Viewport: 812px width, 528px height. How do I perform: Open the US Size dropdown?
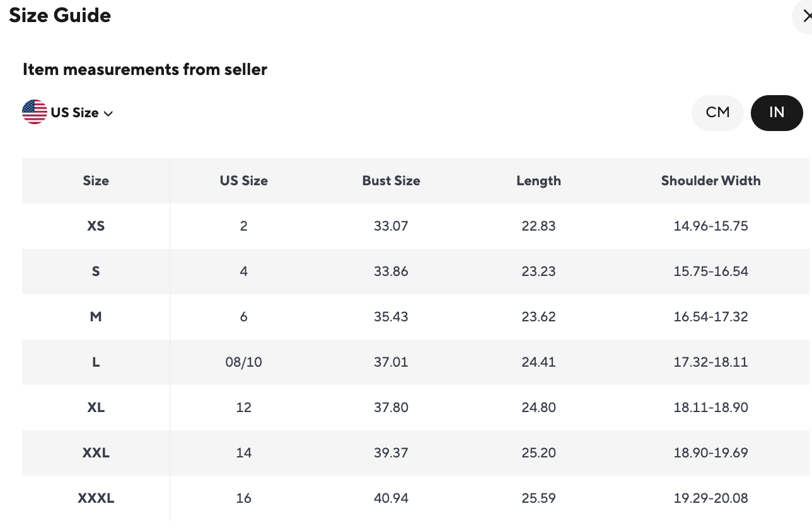(74, 113)
